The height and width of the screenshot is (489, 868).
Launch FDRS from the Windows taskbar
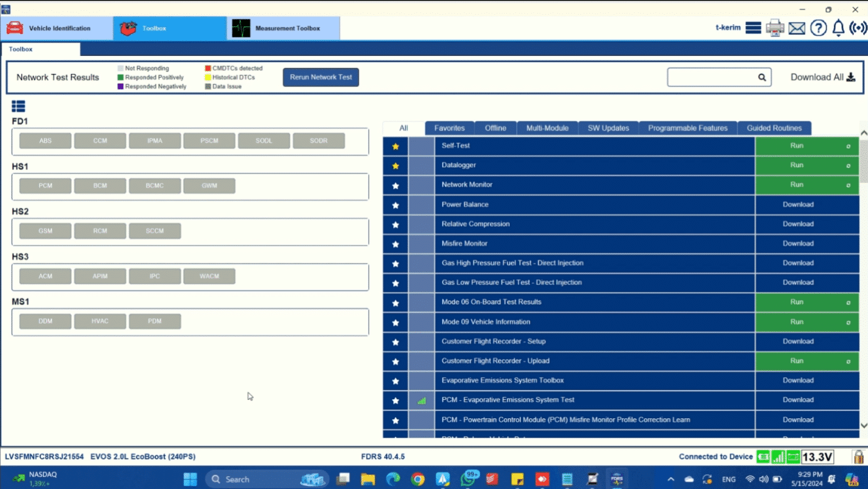(x=617, y=479)
